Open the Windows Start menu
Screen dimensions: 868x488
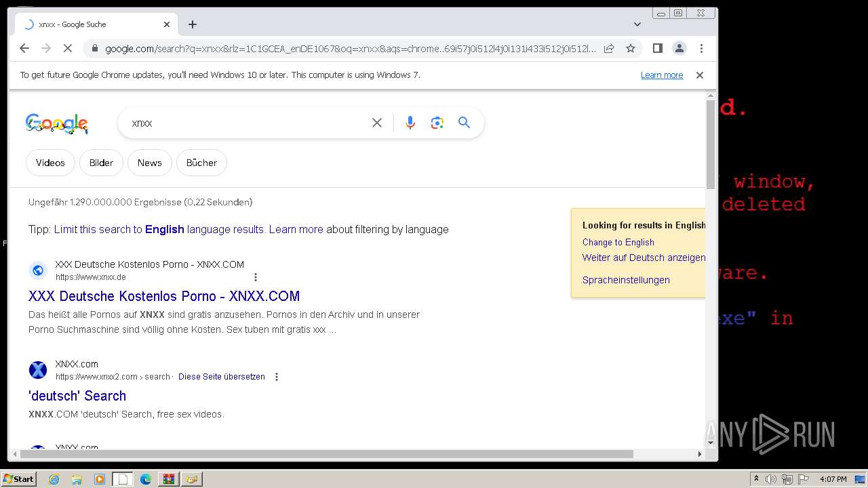click(x=19, y=479)
